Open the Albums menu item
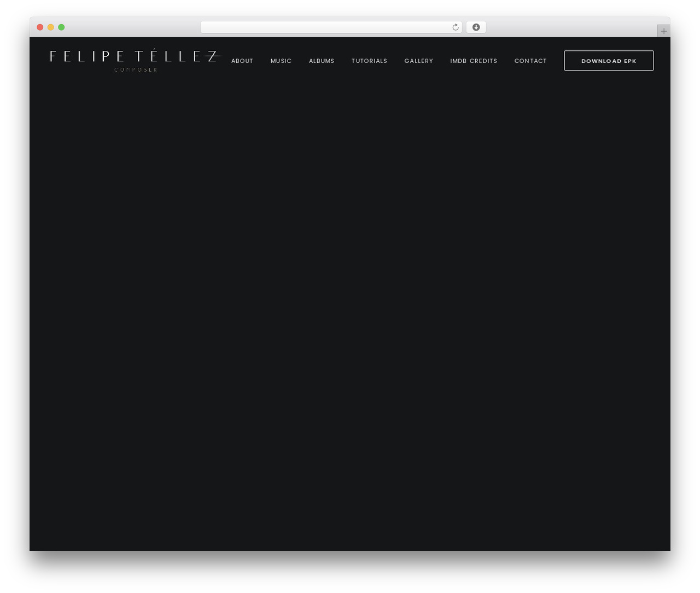Image resolution: width=700 pixels, height=593 pixels. (x=322, y=61)
